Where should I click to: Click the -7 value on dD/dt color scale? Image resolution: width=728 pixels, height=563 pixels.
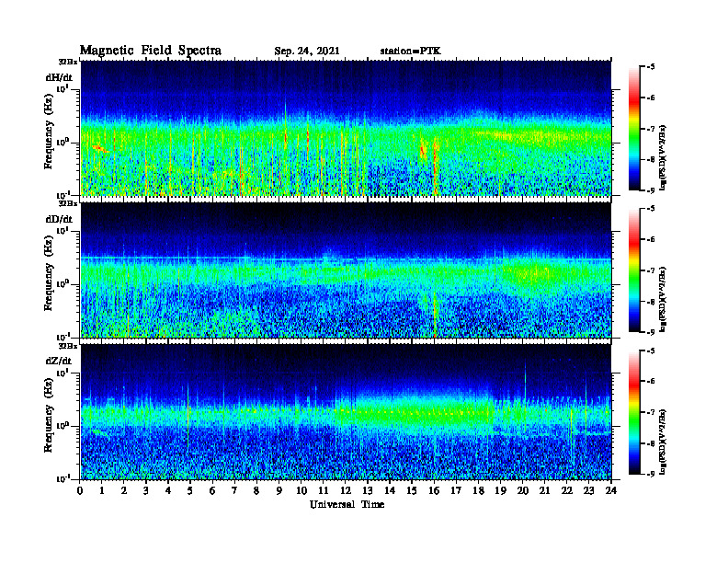pyautogui.click(x=651, y=270)
